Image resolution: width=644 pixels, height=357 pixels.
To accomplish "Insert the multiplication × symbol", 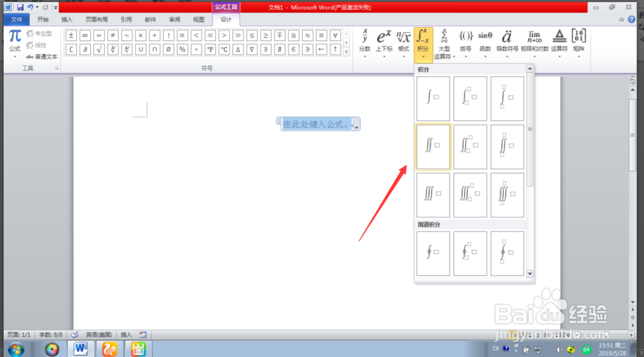I will 140,35.
